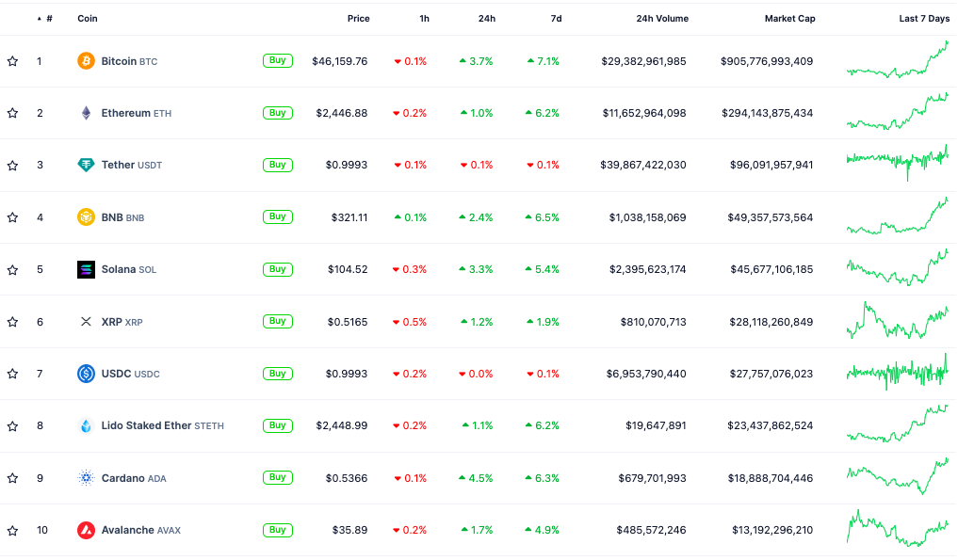Image resolution: width=958 pixels, height=560 pixels.
Task: Sort table by Market Cap header
Action: click(x=789, y=19)
